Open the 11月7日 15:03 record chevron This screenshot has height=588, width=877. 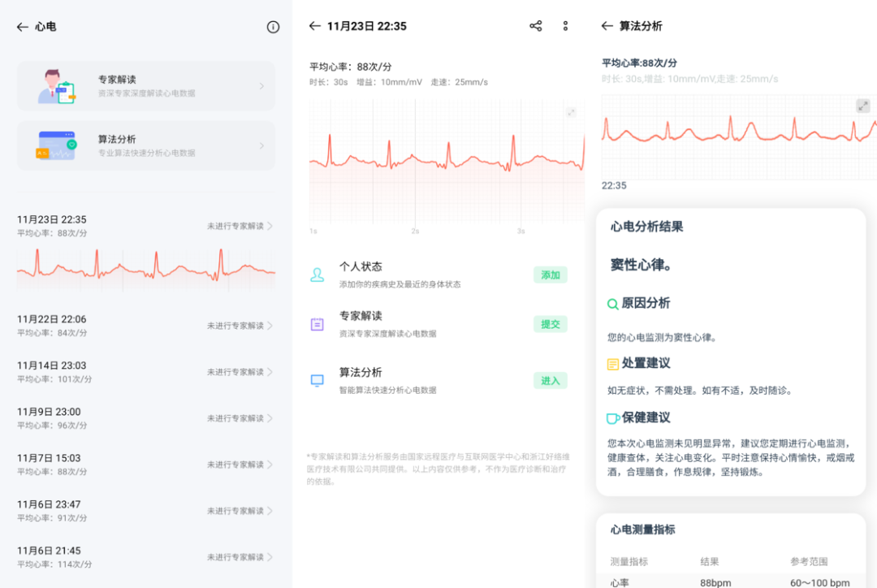tap(270, 465)
